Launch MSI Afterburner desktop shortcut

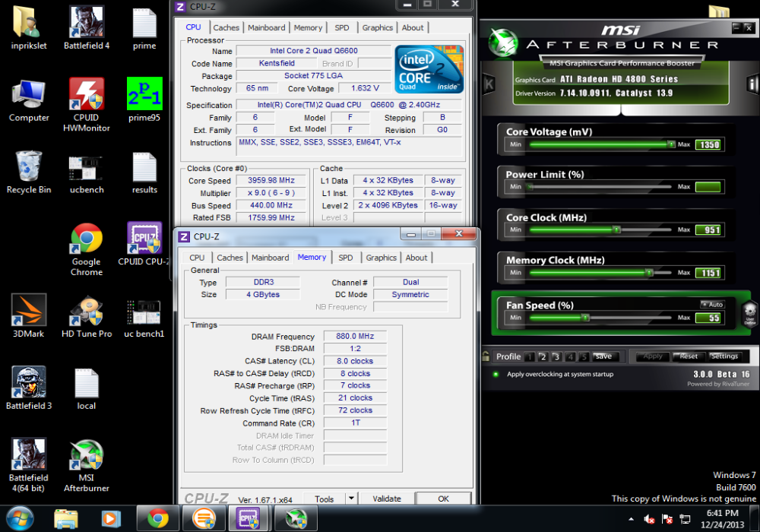point(87,464)
